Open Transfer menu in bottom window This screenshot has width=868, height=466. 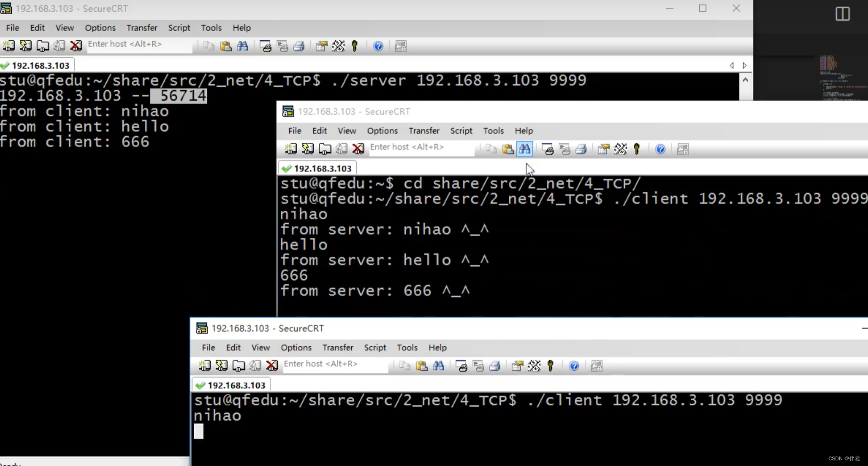(x=338, y=348)
